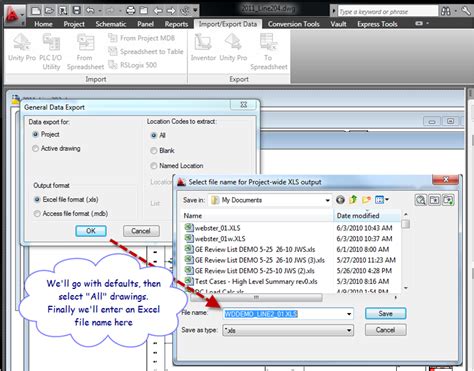
Task: Click the Plot printer icon in toolbar
Action: [131, 10]
